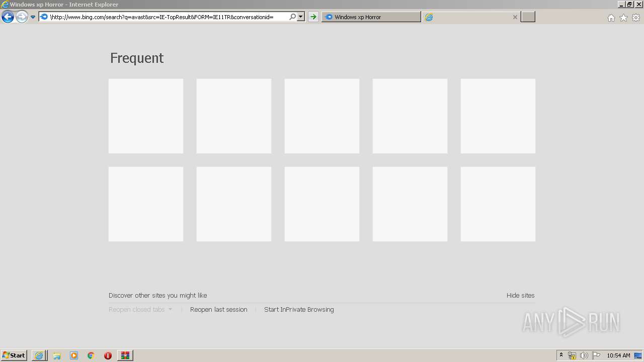Go forward with the Forward arrow button
This screenshot has height=362, width=644.
22,17
